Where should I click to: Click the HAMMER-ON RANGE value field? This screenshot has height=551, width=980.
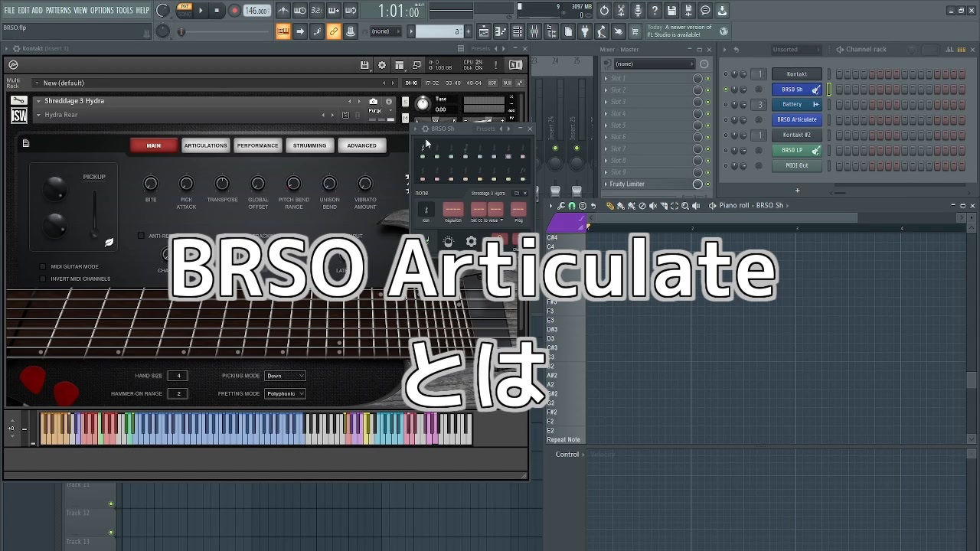click(178, 393)
